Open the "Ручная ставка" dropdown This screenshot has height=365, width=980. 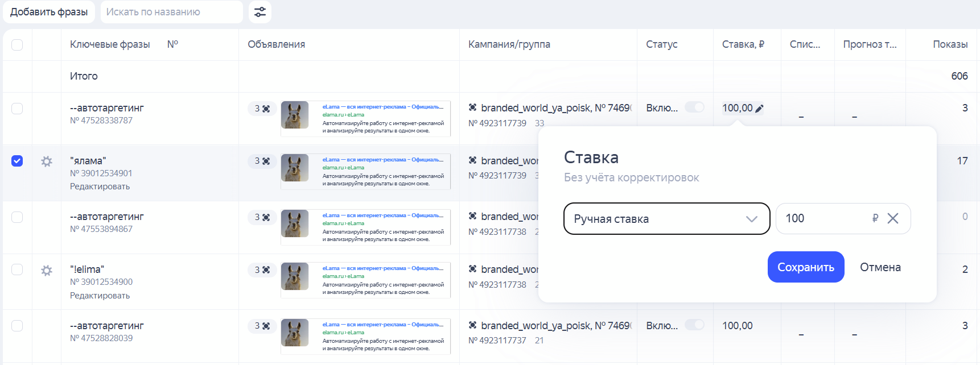point(666,219)
